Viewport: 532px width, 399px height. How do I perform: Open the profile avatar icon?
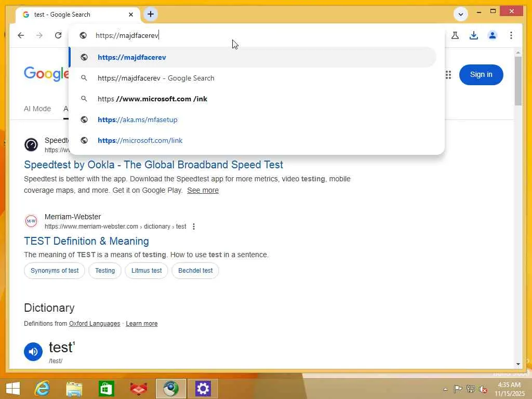[493, 35]
